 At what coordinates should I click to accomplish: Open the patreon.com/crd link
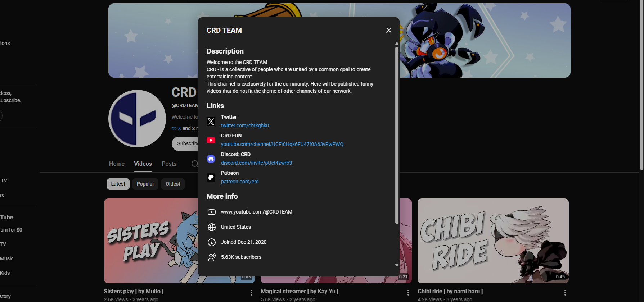coord(240,182)
